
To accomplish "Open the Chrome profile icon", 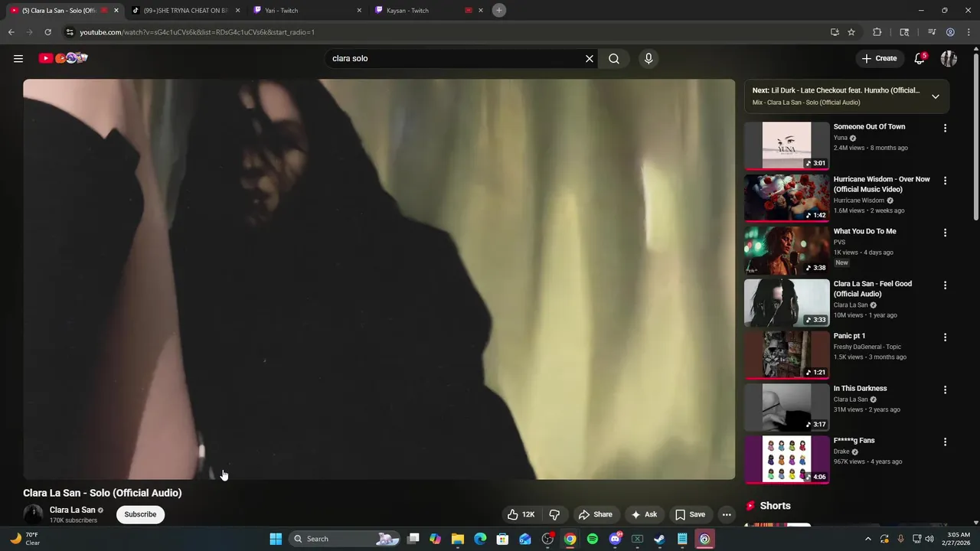I will coord(950,32).
